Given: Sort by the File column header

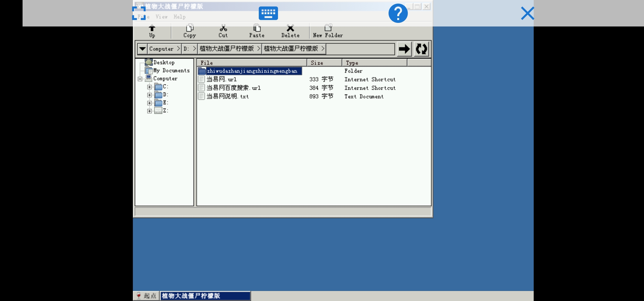Looking at the screenshot, I should click(252, 63).
